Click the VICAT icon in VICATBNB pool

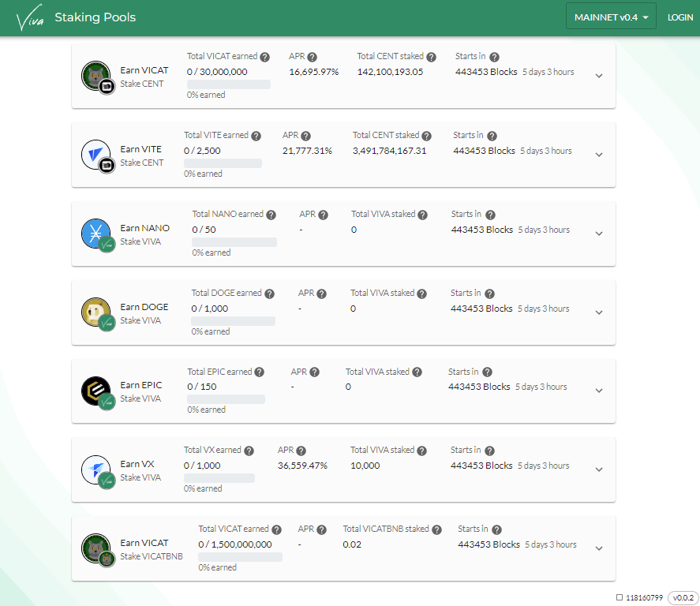(96, 548)
